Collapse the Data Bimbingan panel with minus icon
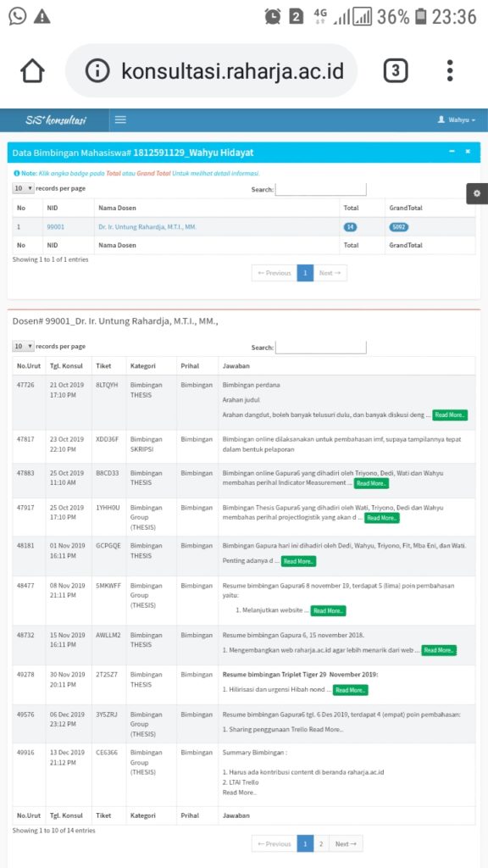 coord(452,151)
